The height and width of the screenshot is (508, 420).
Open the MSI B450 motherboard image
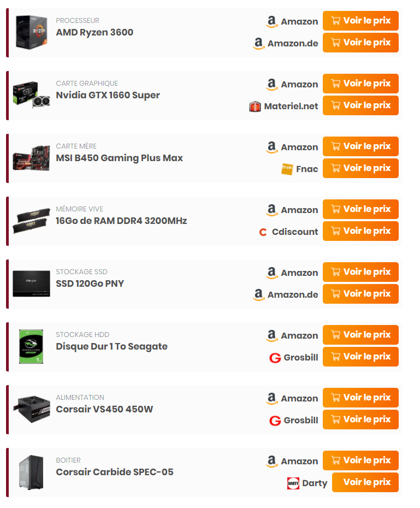(x=32, y=158)
